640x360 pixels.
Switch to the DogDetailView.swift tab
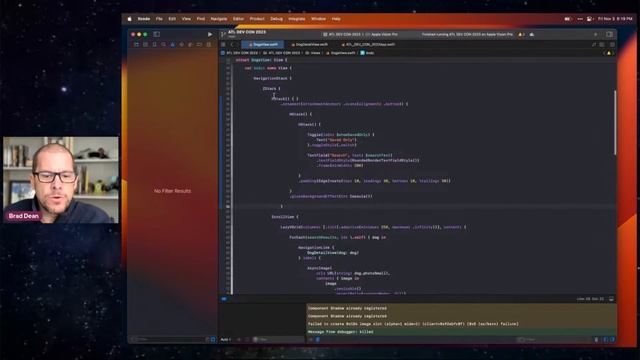click(x=309, y=44)
